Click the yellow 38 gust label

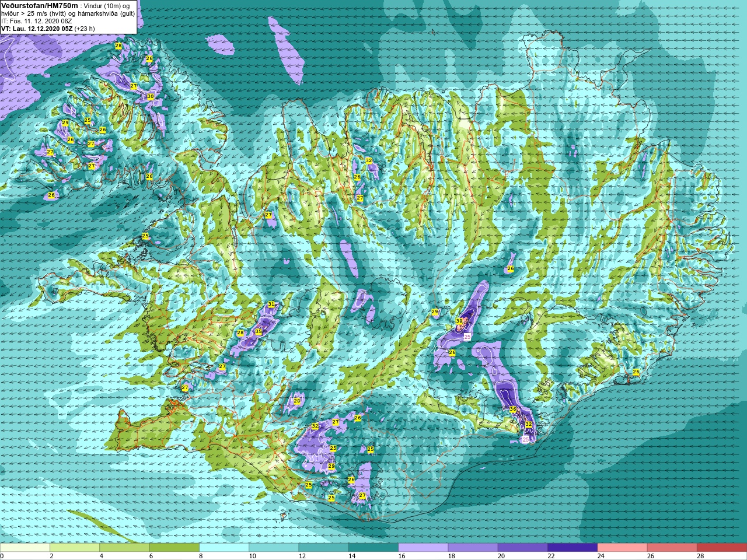point(459,321)
